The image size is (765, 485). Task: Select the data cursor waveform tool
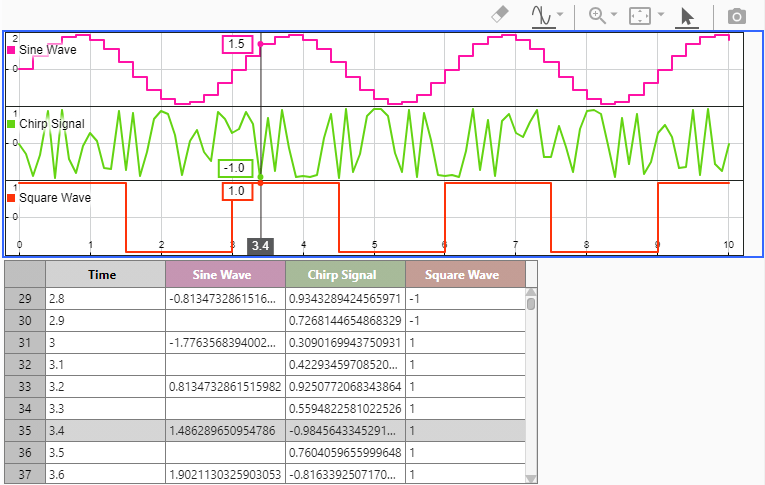[542, 15]
